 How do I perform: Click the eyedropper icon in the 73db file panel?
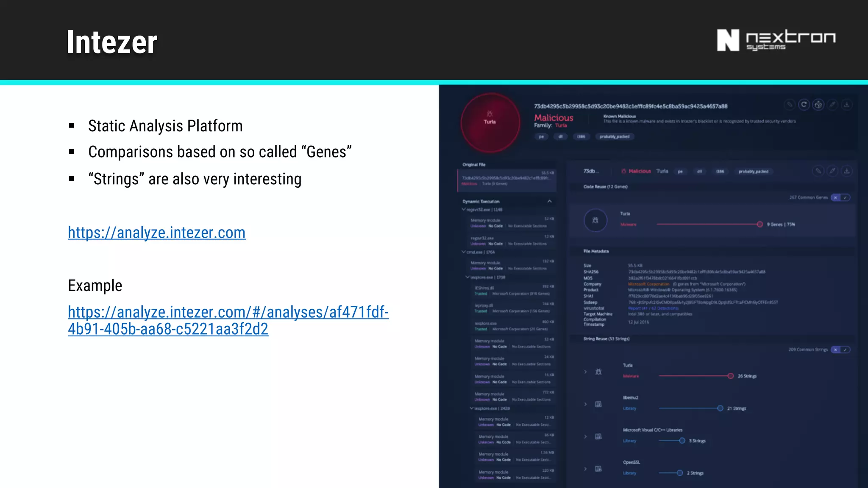coord(833,171)
